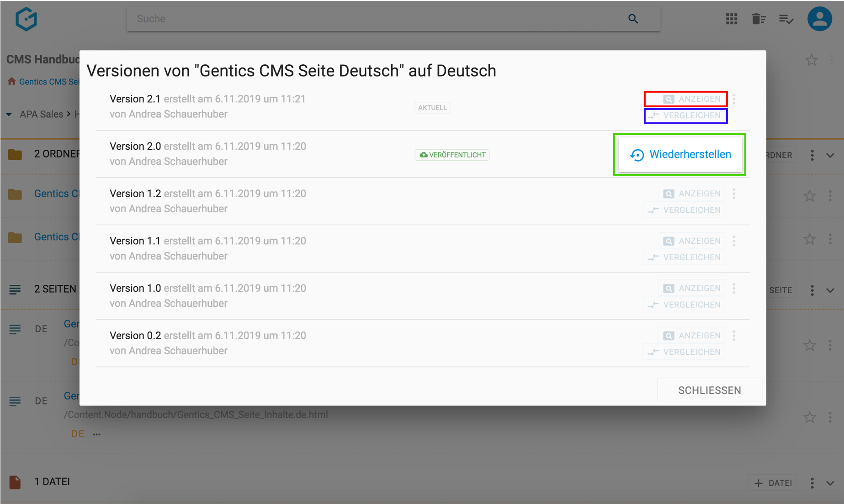Click first Gentics folder icon
The image size is (844, 504).
click(15, 194)
